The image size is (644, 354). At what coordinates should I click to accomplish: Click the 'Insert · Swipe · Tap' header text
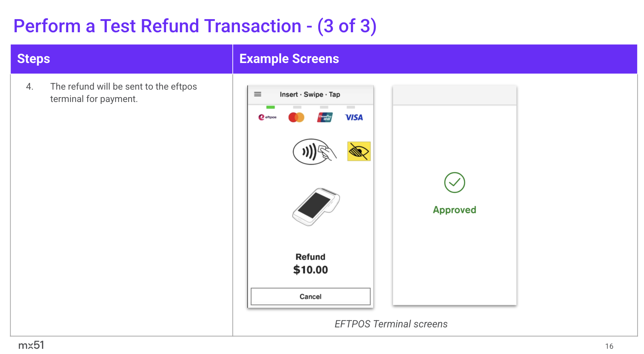pos(310,94)
